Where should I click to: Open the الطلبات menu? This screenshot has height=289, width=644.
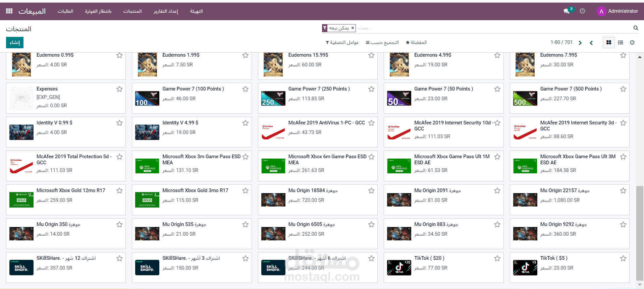tap(65, 11)
